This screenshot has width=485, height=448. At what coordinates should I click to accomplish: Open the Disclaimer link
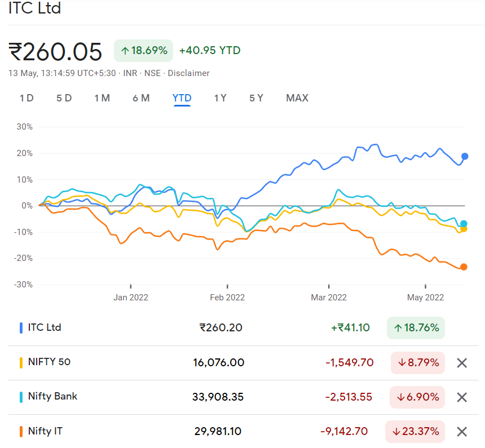189,73
